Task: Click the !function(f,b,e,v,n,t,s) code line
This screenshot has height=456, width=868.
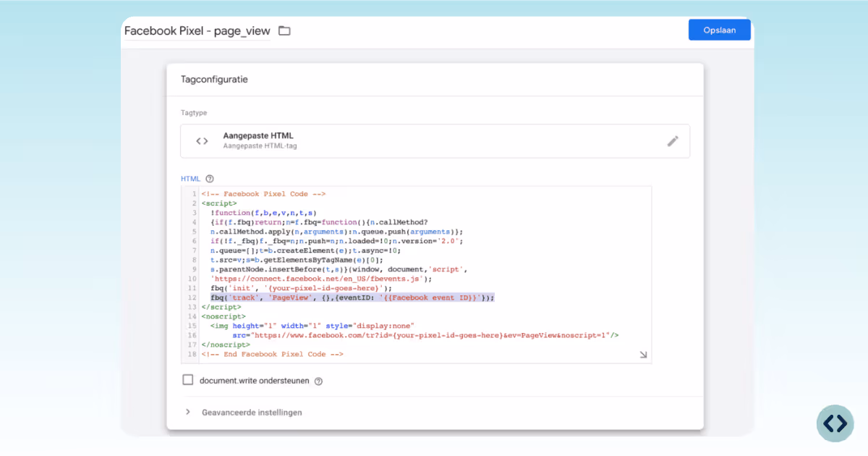Action: point(264,213)
